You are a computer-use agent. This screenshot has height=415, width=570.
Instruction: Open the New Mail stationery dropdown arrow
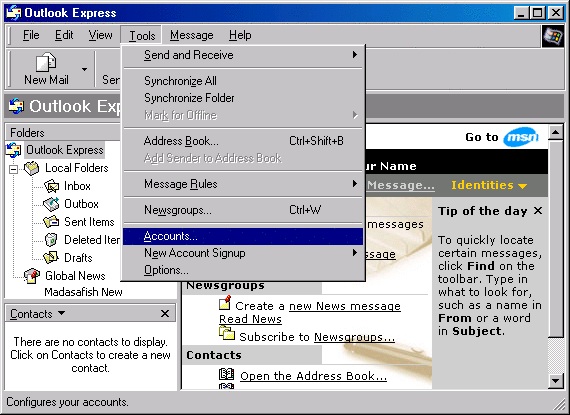coord(84,69)
